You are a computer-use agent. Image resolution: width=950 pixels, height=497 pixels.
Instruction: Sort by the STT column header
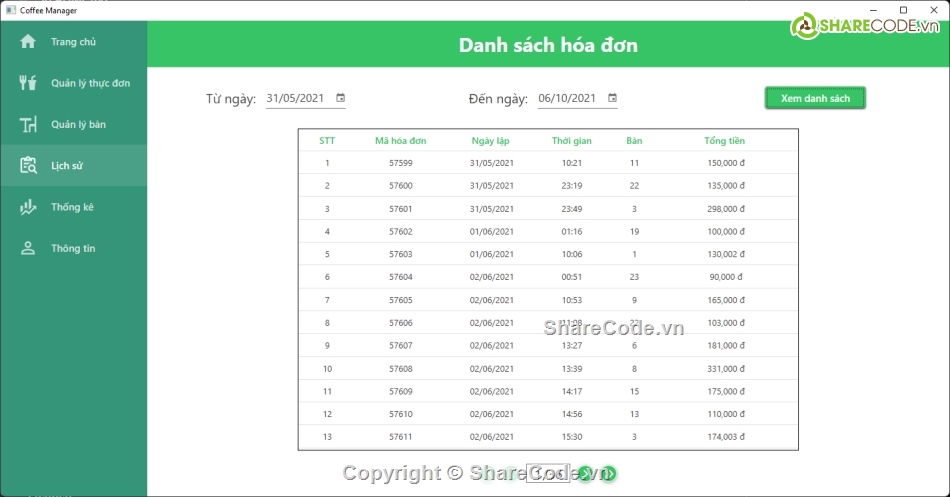pyautogui.click(x=327, y=141)
